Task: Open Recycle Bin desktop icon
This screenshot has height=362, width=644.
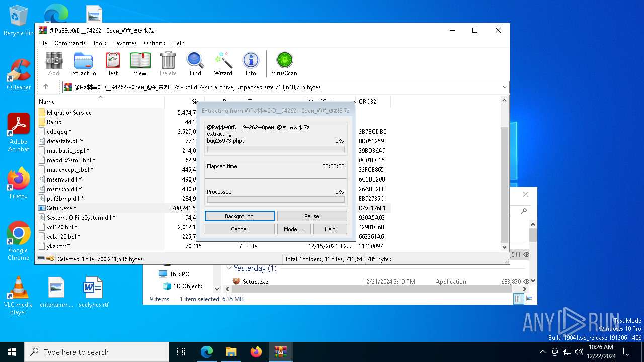Action: coord(19,21)
